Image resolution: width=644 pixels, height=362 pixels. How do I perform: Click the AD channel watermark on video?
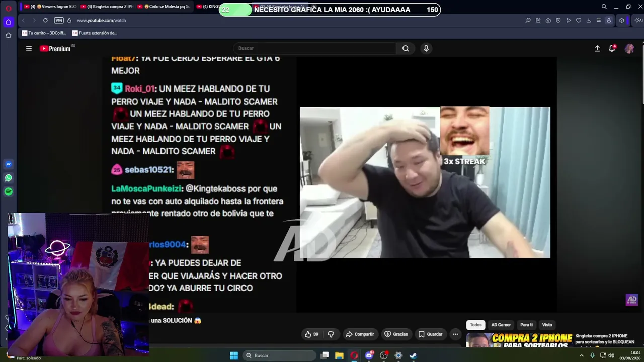[631, 300]
